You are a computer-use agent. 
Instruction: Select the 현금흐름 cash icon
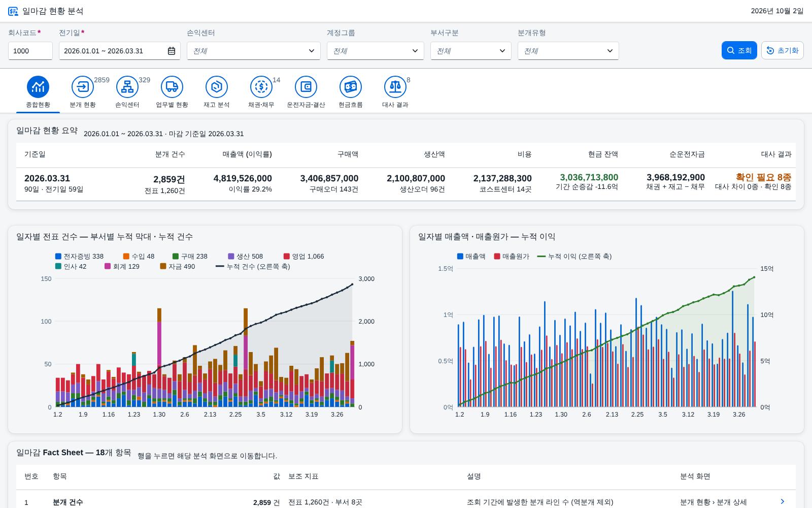[351, 87]
